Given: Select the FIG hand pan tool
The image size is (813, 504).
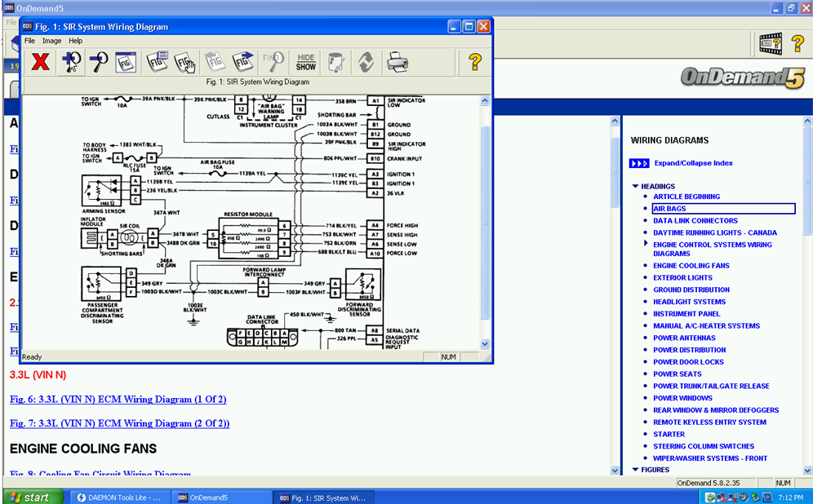Looking at the screenshot, I should [185, 62].
